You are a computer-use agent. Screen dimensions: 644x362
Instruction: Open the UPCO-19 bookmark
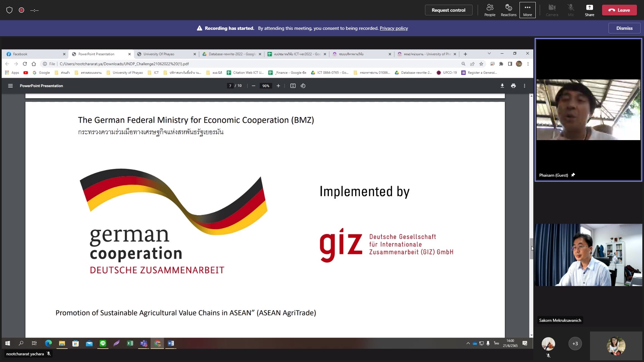[x=447, y=72]
